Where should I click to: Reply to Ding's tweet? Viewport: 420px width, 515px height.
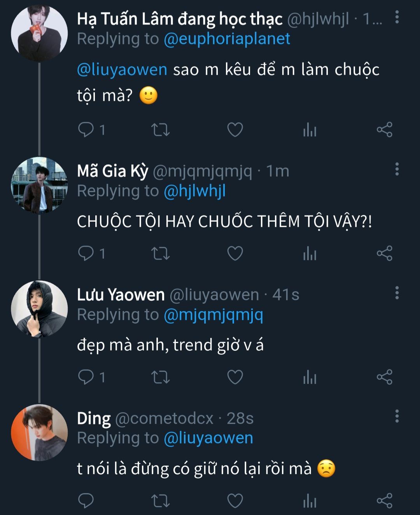coord(86,501)
